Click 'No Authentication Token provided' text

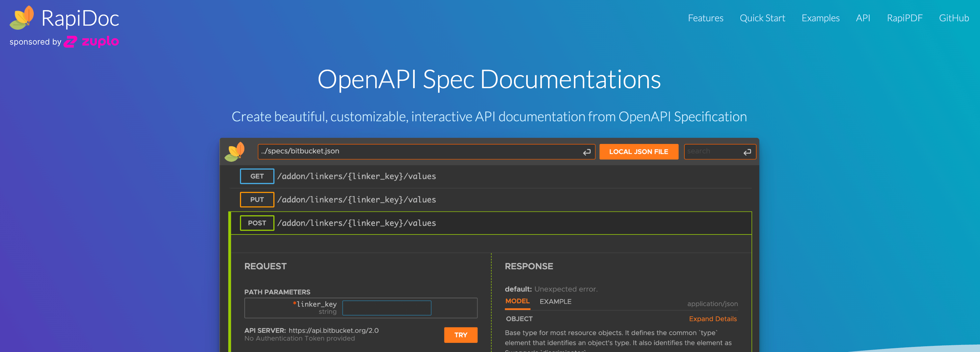click(299, 338)
